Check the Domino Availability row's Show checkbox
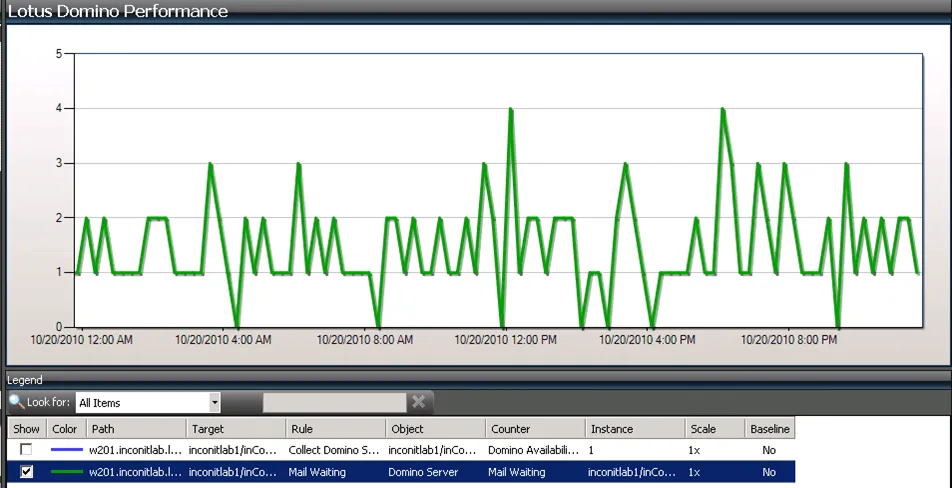The image size is (952, 488). (x=26, y=450)
